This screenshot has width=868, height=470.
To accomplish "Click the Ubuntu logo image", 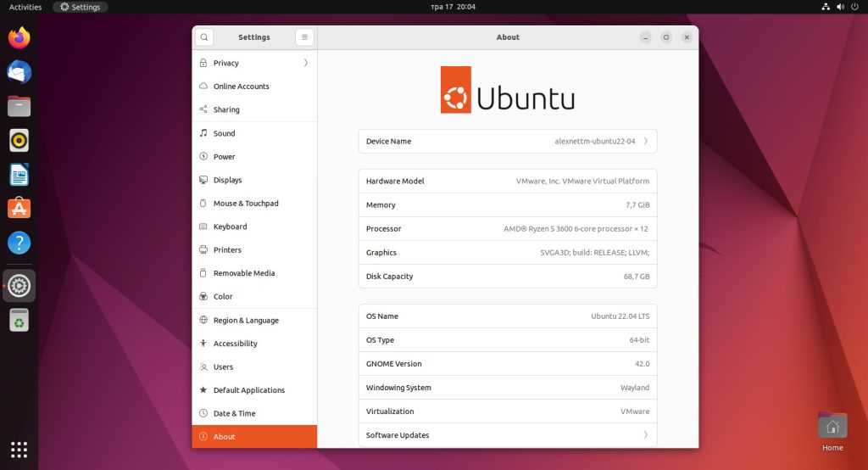I will tap(508, 90).
